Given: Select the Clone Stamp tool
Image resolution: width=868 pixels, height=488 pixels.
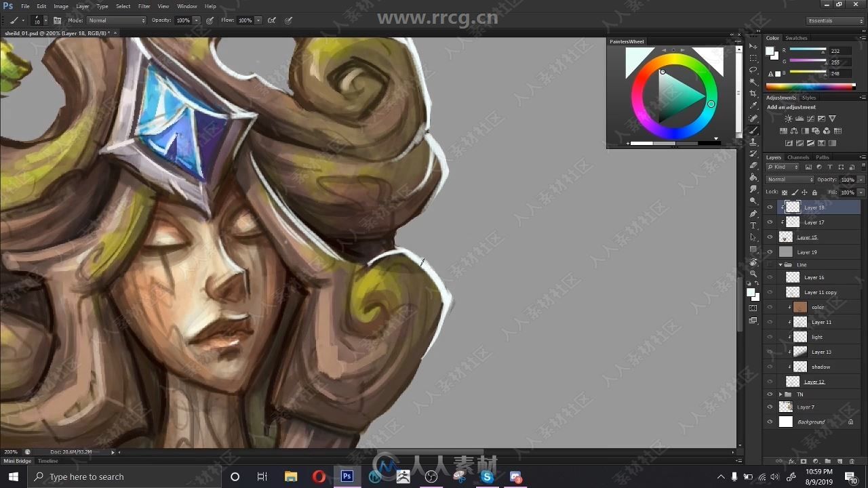Looking at the screenshot, I should pyautogui.click(x=753, y=142).
